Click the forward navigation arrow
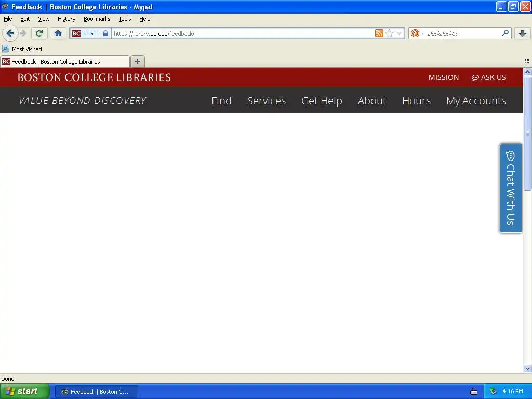Screen dimensions: 532x399 click(23, 33)
